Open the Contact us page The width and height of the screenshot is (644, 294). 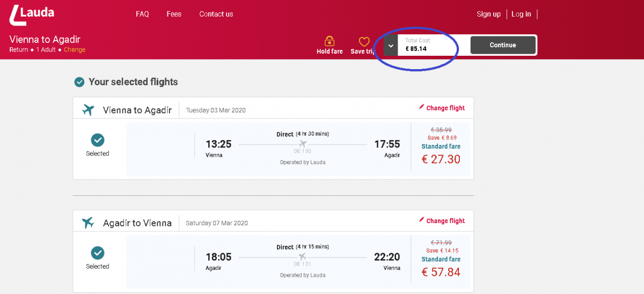tap(216, 14)
